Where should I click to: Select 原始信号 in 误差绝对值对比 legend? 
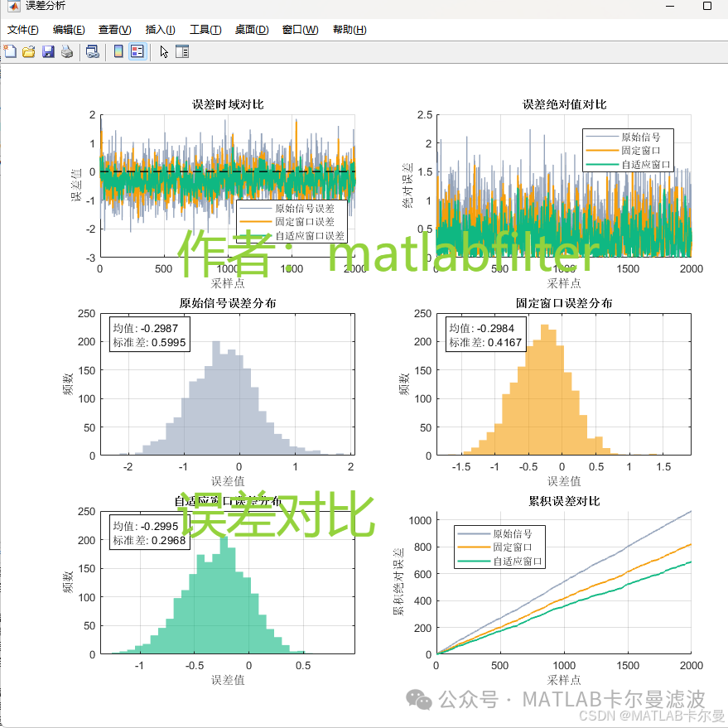(641, 137)
